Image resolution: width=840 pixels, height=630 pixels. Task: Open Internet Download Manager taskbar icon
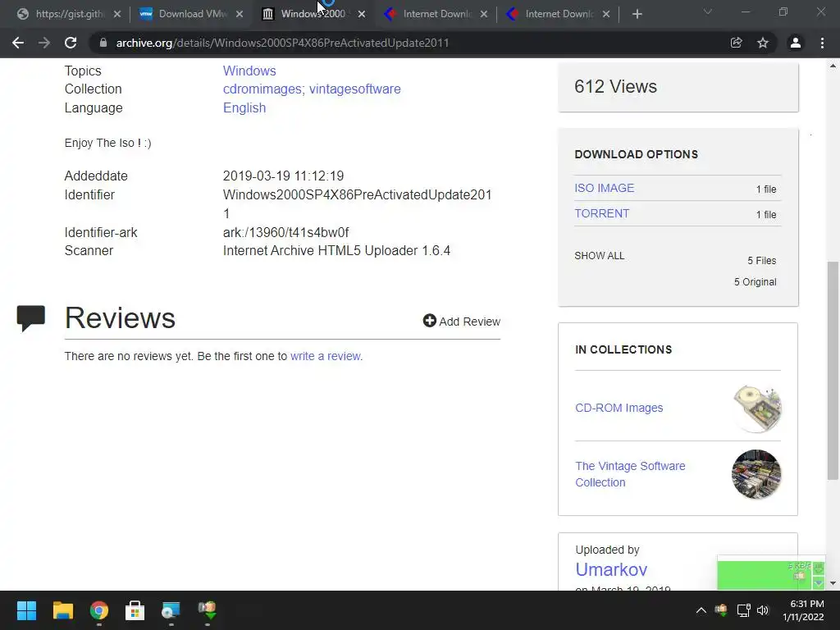click(x=207, y=610)
